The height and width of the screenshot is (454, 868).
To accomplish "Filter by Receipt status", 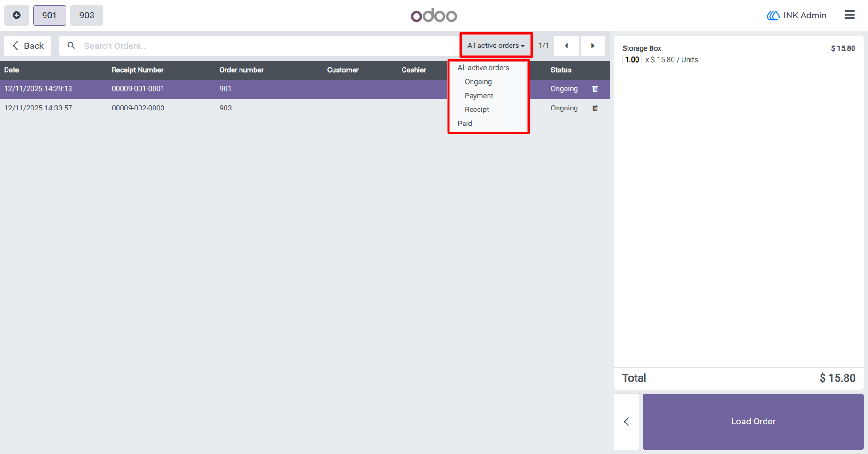I will 477,110.
